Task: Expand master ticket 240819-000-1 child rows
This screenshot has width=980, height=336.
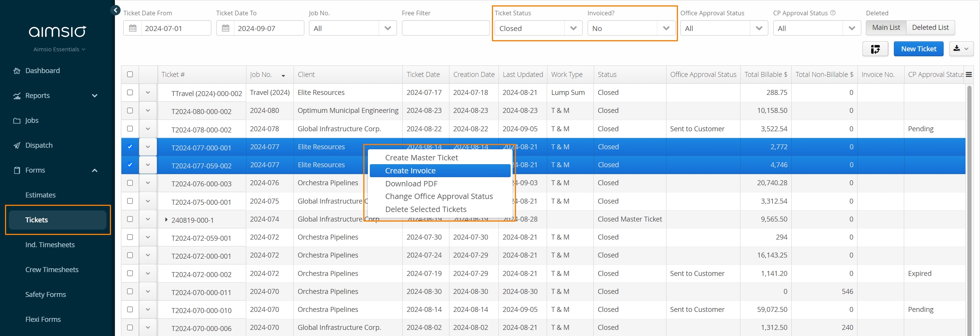Action: [x=166, y=220]
